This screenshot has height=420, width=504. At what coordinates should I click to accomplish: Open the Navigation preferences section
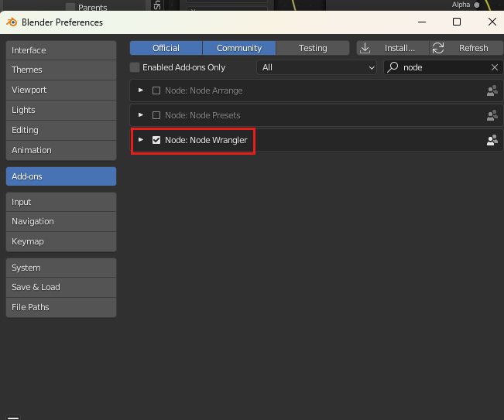[x=61, y=221]
